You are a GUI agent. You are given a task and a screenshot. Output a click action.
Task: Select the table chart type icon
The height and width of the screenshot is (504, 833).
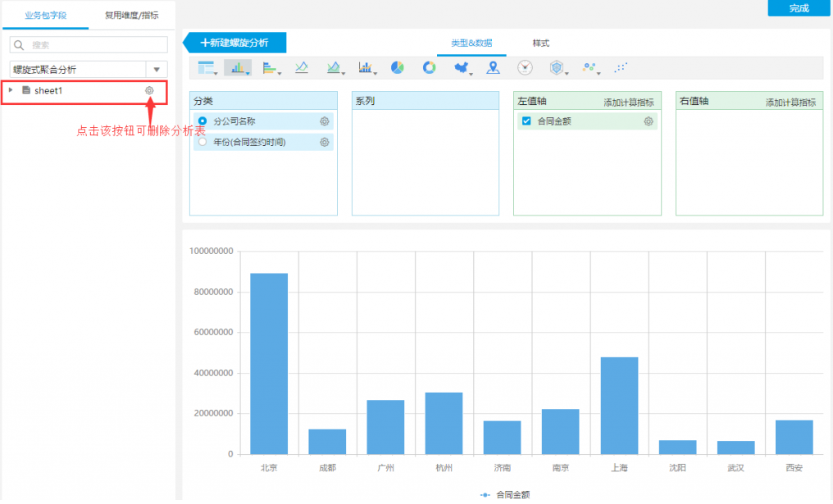206,67
